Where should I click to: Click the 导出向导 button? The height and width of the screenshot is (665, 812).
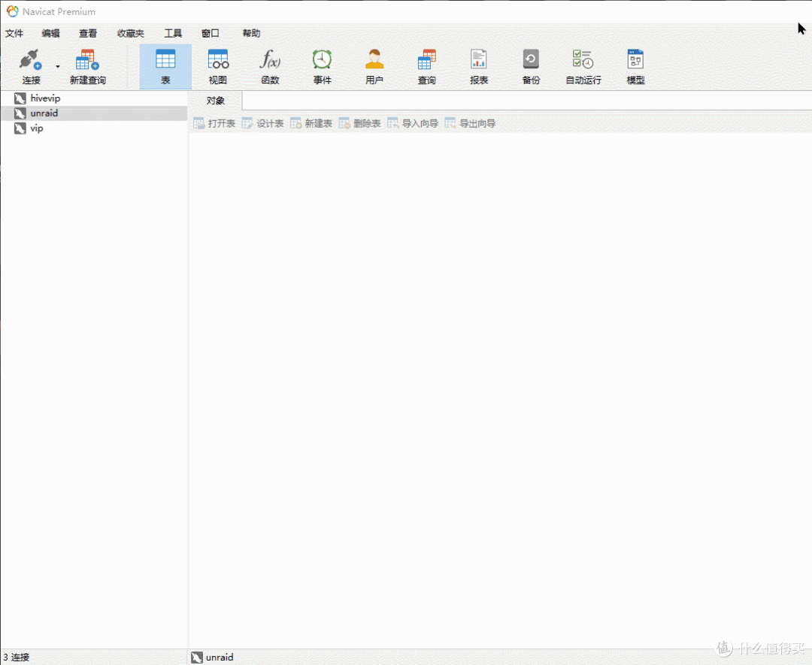[x=470, y=123]
